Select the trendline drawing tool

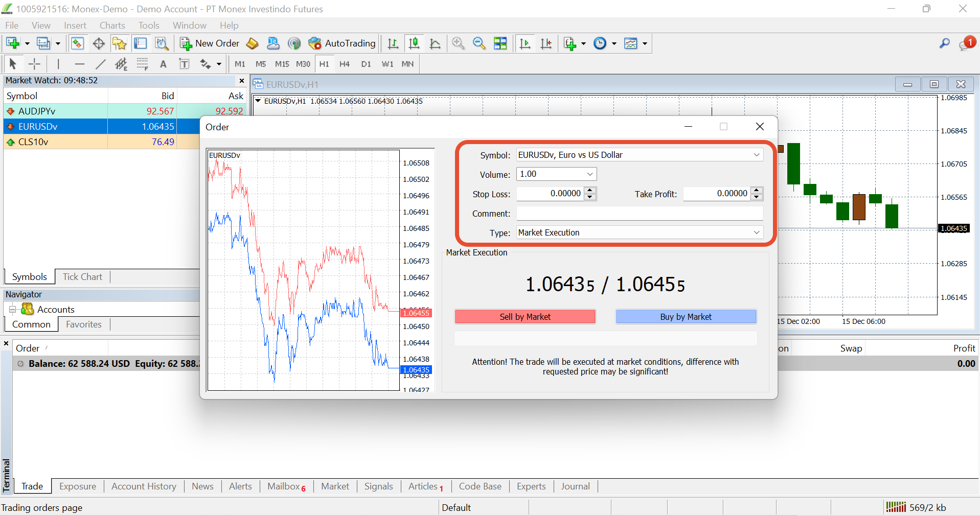[x=100, y=64]
